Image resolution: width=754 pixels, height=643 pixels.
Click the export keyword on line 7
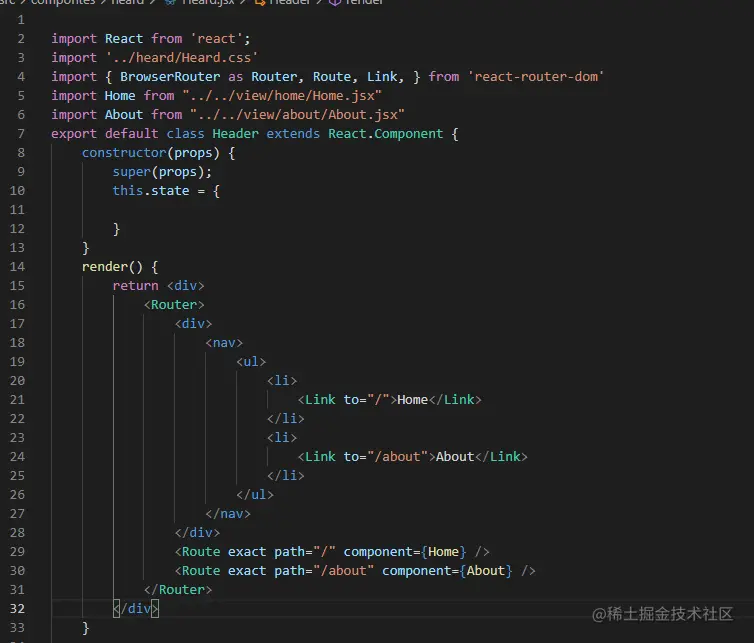click(74, 134)
